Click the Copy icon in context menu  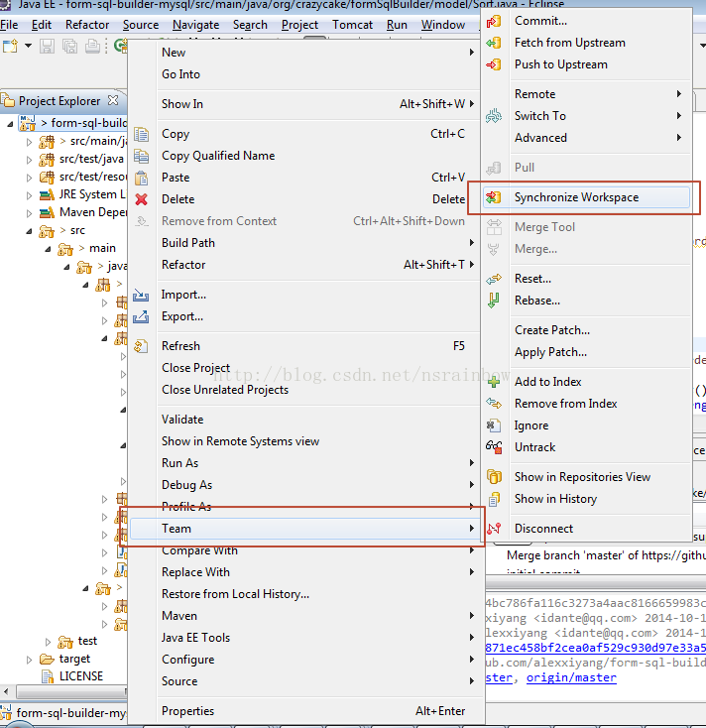coord(141,134)
